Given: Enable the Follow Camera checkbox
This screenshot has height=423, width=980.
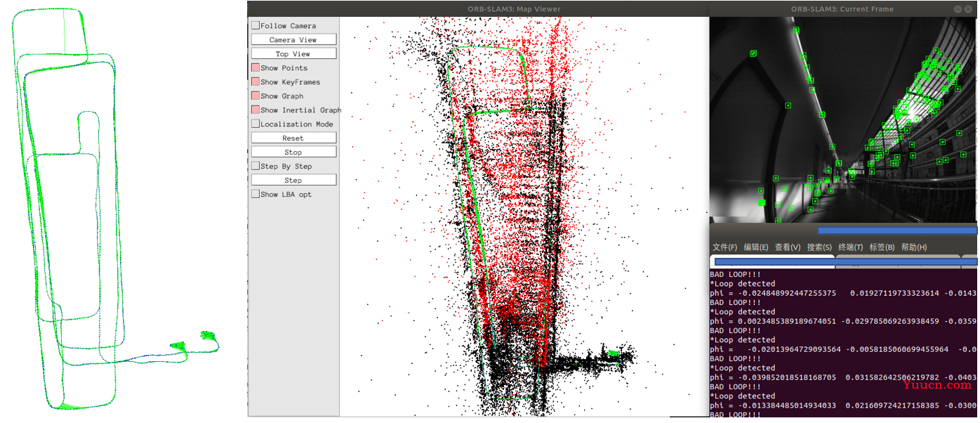Looking at the screenshot, I should coord(256,26).
